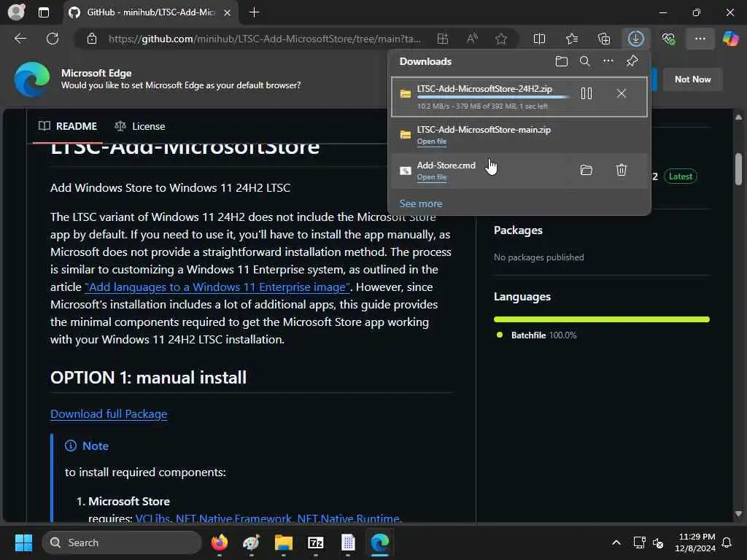Switch to Microsoft Edge taskbar icon
747x560 pixels.
coord(379,542)
